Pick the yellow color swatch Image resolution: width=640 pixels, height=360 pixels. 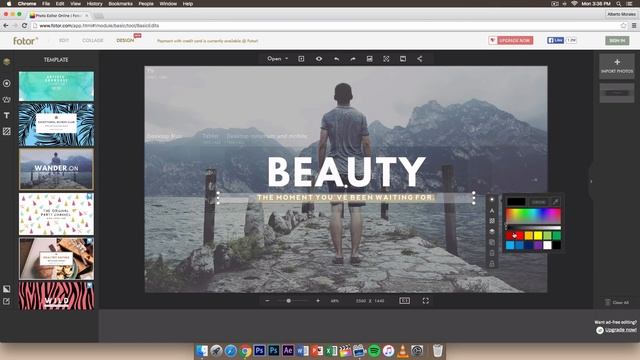[x=538, y=236]
